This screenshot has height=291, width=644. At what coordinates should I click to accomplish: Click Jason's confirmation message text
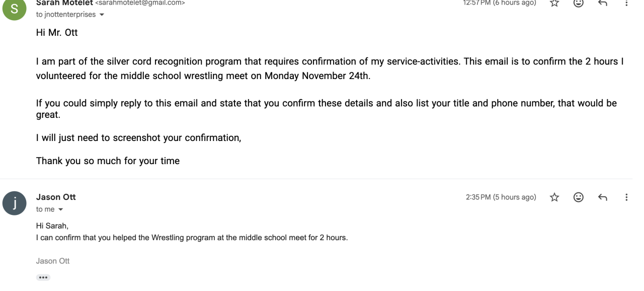[x=192, y=238]
